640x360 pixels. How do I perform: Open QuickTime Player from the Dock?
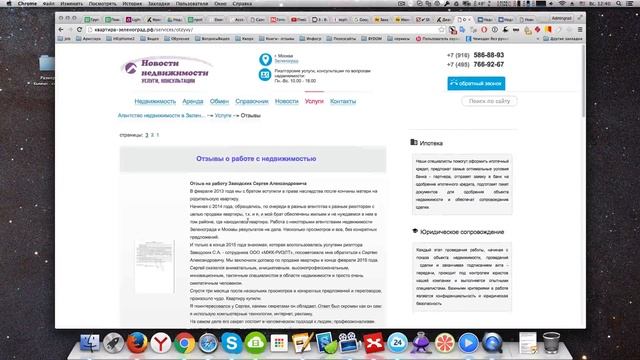coord(492,343)
